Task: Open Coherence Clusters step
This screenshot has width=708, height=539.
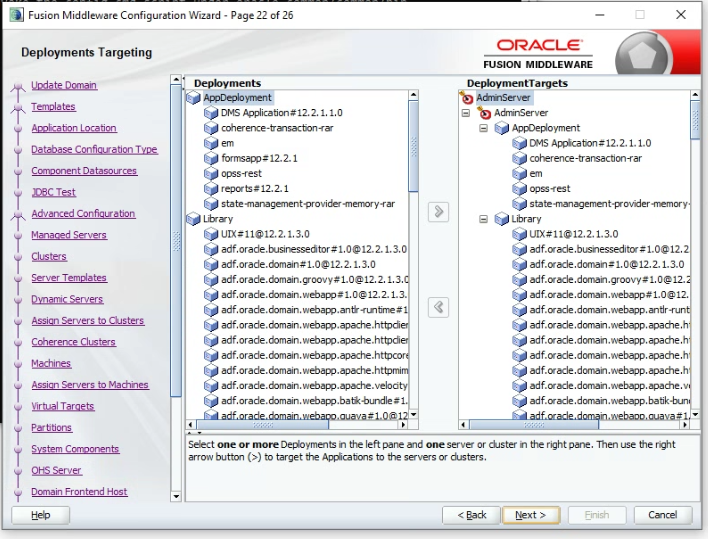Action: point(74,342)
